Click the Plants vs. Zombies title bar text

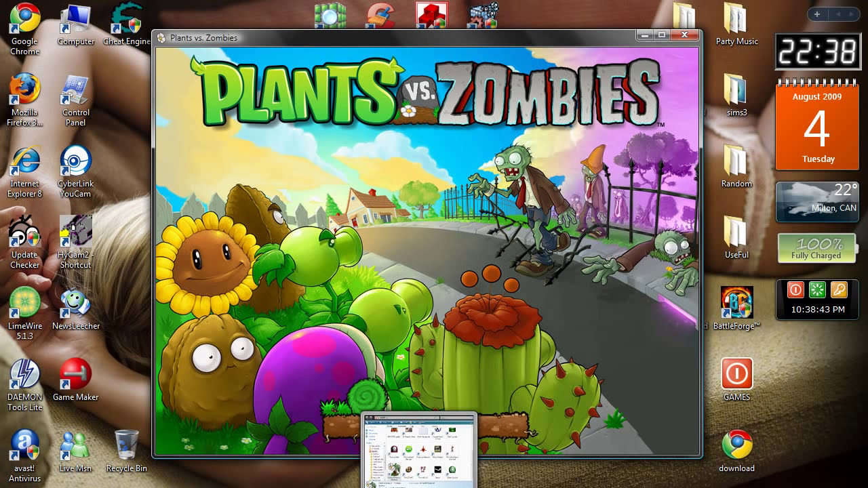203,38
